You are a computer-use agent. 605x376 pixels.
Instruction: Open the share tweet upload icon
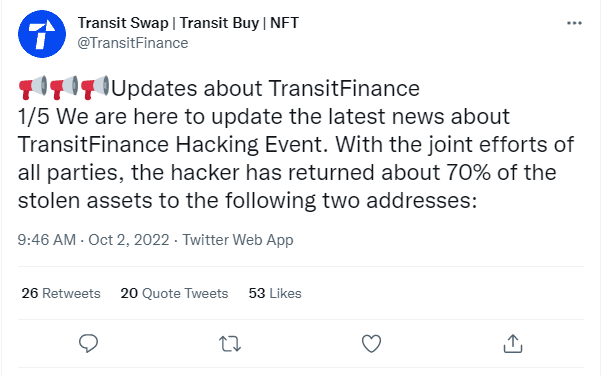(x=513, y=343)
